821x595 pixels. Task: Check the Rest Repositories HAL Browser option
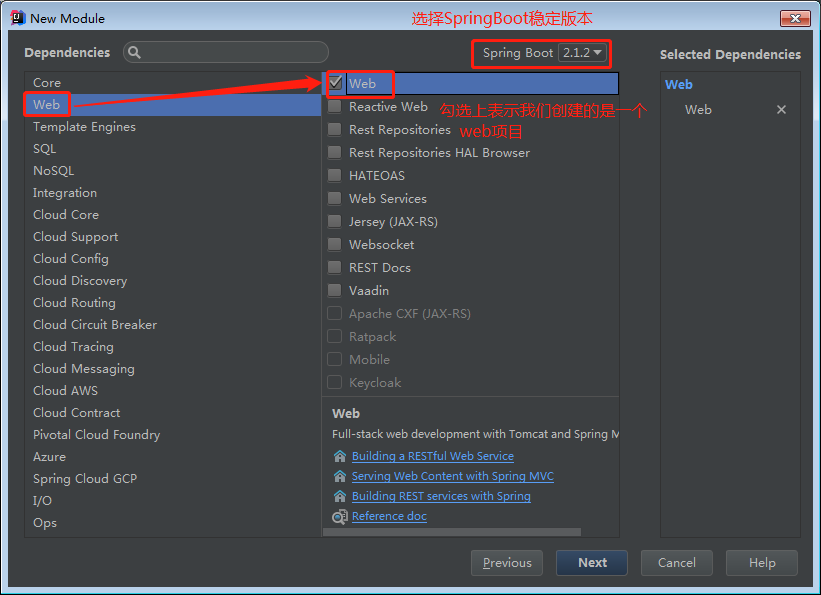[x=335, y=153]
